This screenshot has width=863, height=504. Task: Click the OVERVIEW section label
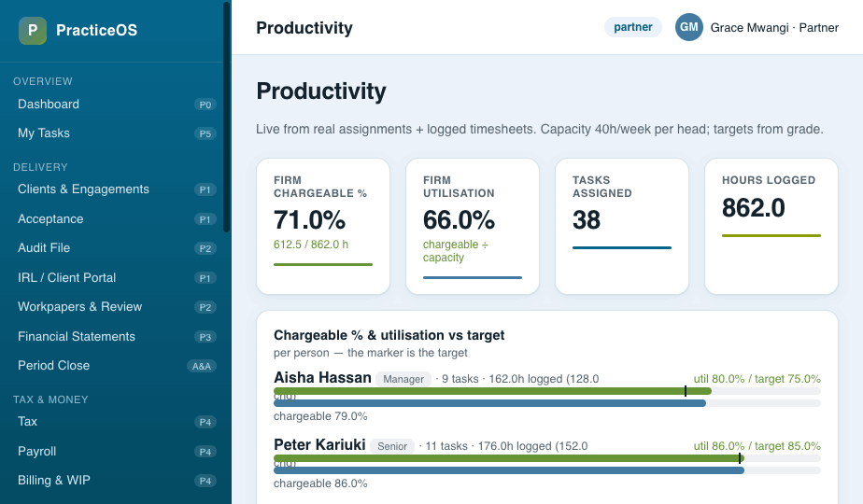(x=43, y=81)
